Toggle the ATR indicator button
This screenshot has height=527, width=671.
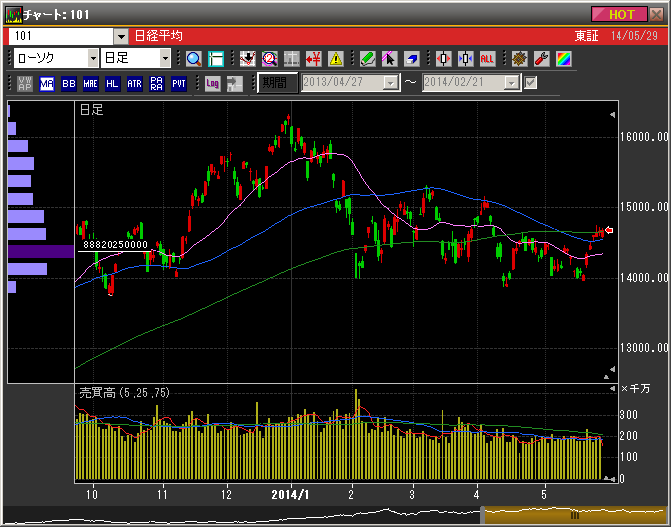tap(134, 83)
